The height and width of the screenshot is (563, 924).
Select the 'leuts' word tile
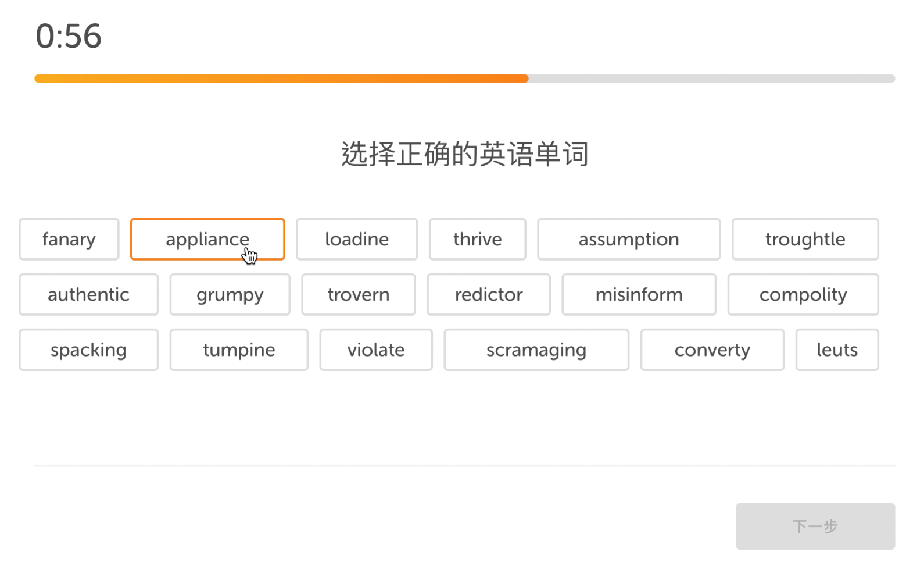837,350
